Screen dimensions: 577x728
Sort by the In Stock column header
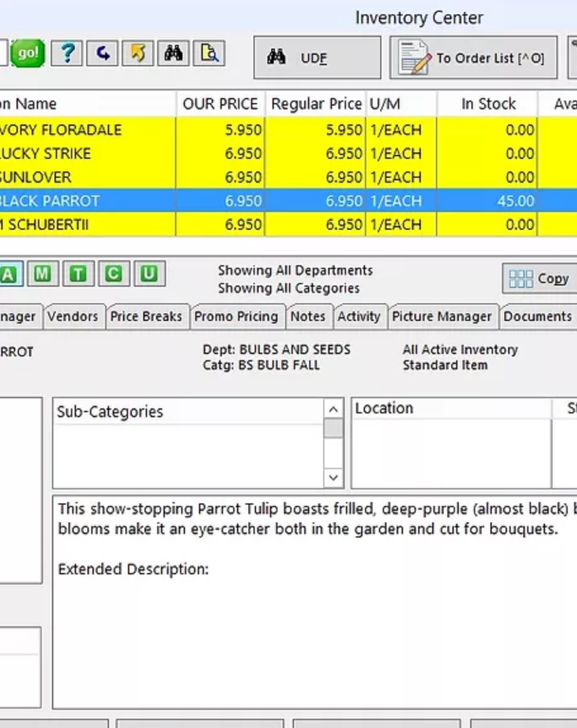tap(488, 104)
